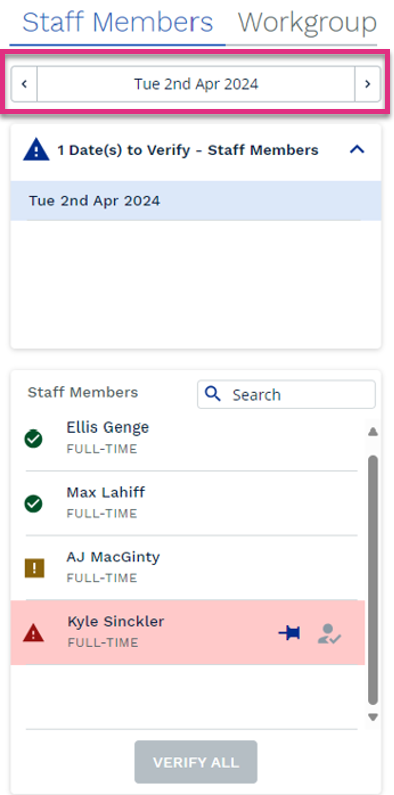394x795 pixels.
Task: Select the AJ MacGinty staff row
Action: coord(188,567)
